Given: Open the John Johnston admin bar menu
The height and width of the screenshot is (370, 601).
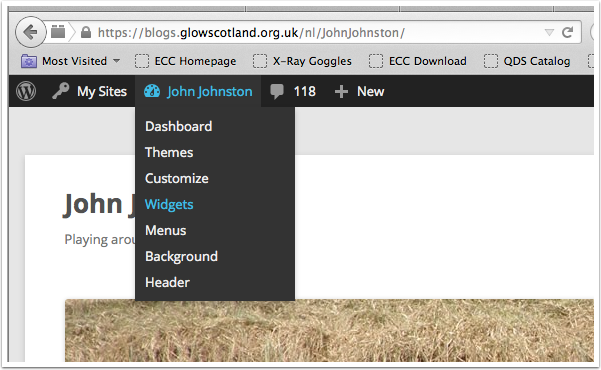Looking at the screenshot, I should [198, 91].
